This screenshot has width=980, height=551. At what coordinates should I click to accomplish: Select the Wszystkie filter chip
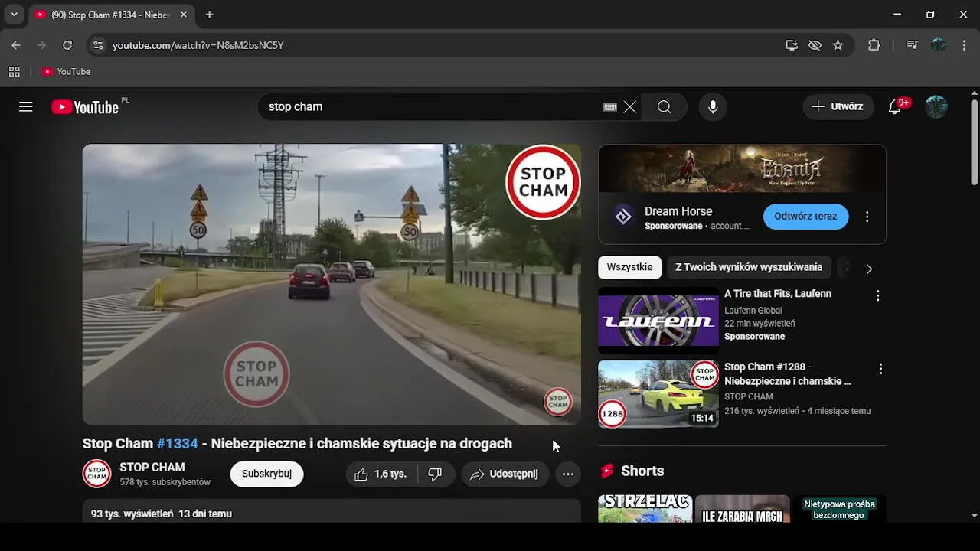[630, 267]
